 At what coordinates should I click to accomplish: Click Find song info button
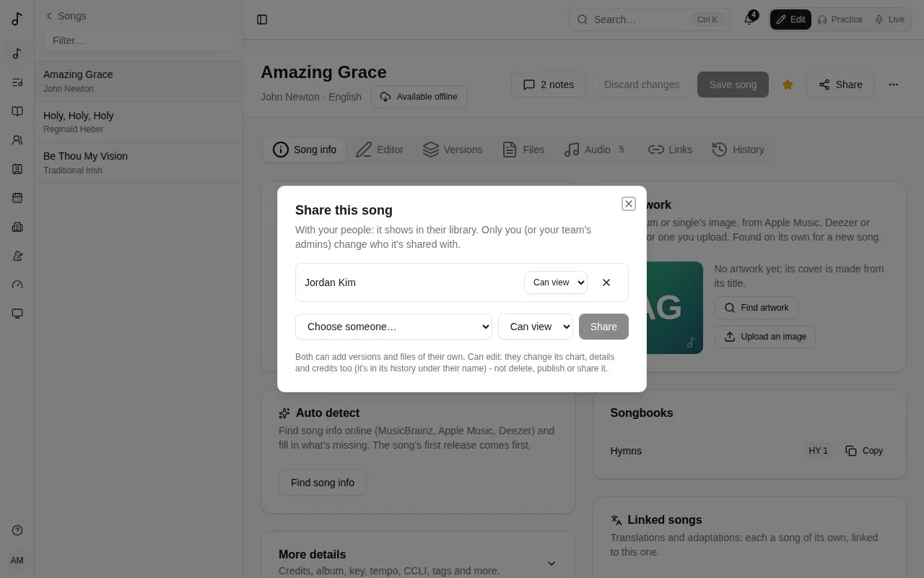tap(323, 483)
